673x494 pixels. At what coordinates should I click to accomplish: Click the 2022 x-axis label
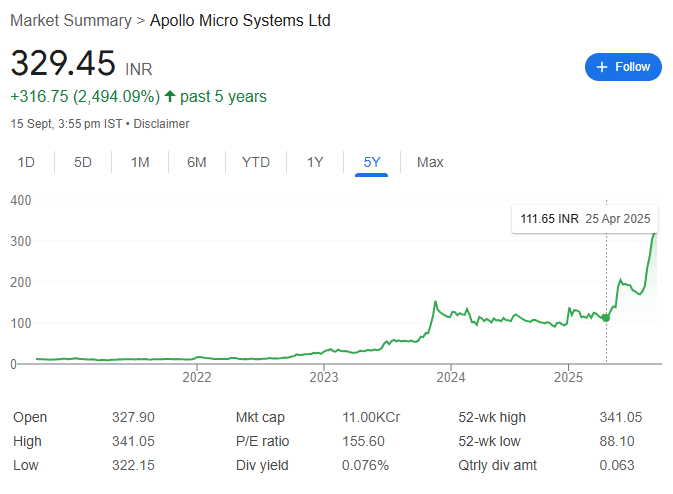tap(197, 377)
